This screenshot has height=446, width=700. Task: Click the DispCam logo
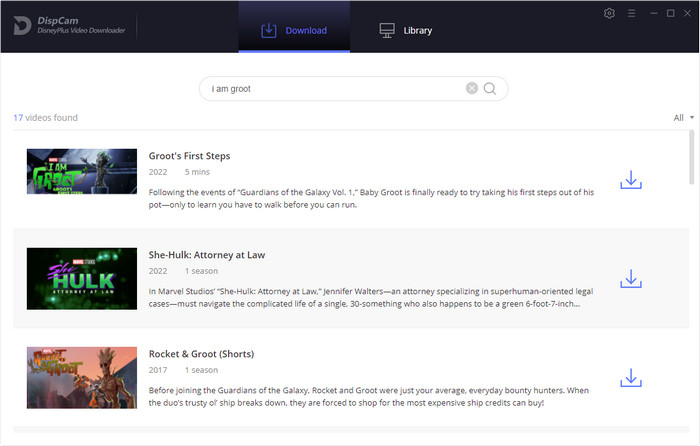click(69, 25)
